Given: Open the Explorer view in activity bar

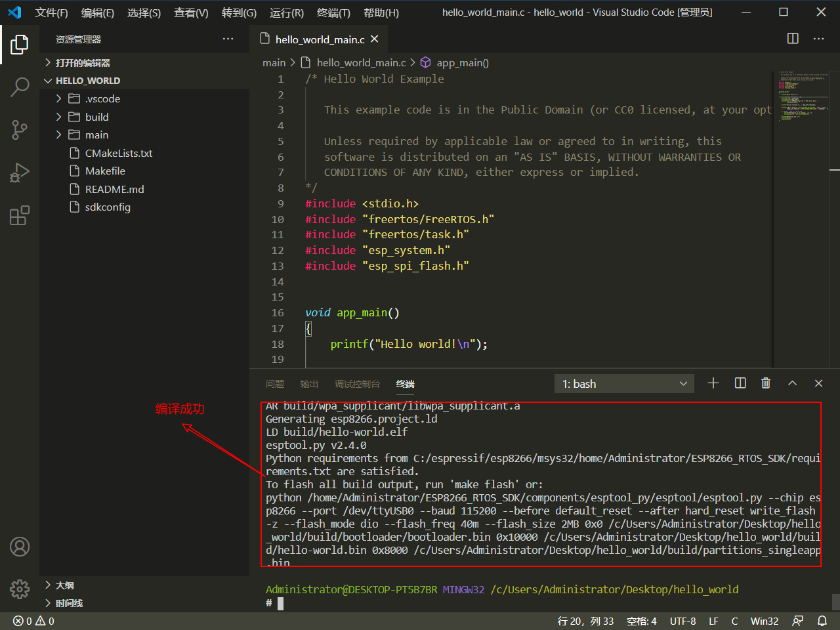Looking at the screenshot, I should pyautogui.click(x=20, y=45).
